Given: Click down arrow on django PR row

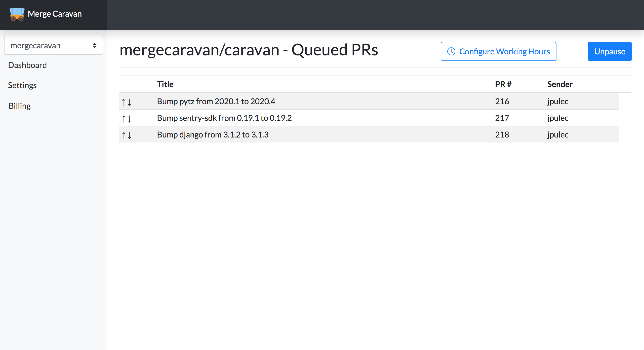Looking at the screenshot, I should (129, 135).
